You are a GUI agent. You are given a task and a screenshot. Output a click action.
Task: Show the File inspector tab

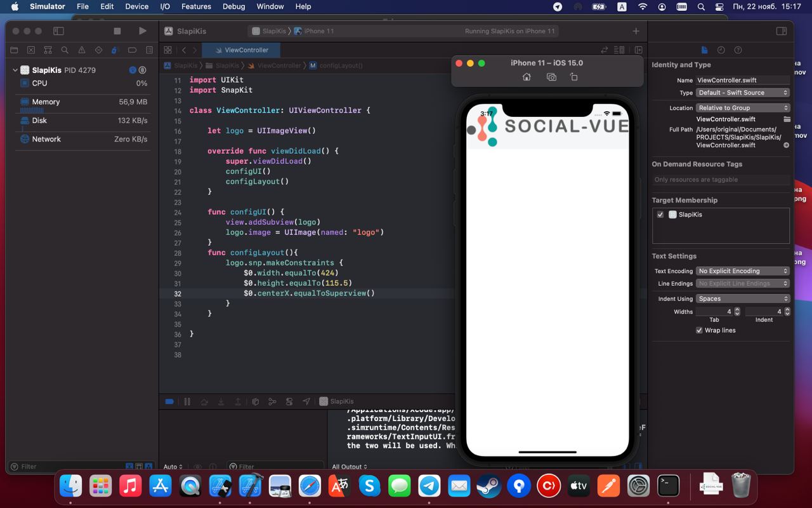[704, 50]
